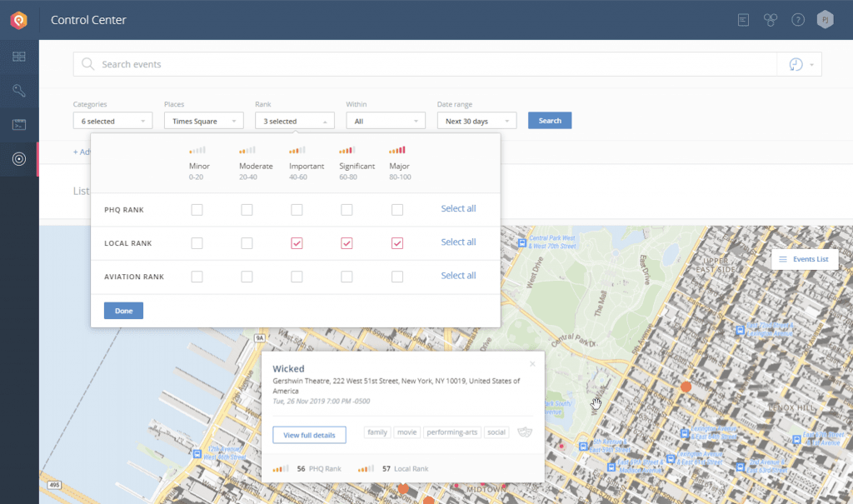Open the console terminal icon in sidebar
853x504 pixels.
click(x=18, y=125)
